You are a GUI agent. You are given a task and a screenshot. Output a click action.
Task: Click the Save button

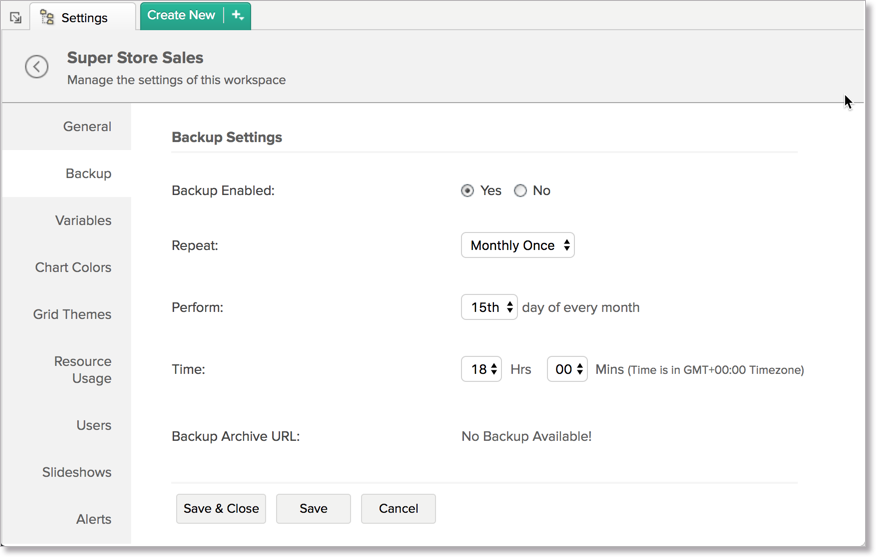coord(313,508)
